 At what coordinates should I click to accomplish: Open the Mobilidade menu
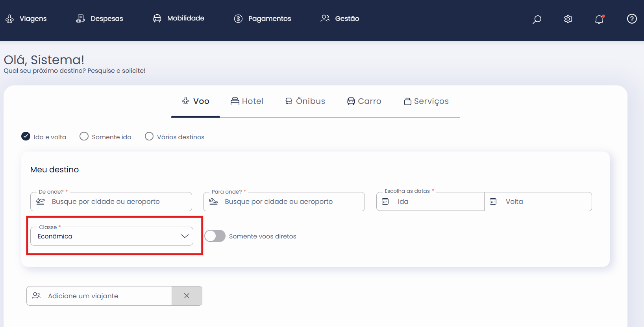179,18
